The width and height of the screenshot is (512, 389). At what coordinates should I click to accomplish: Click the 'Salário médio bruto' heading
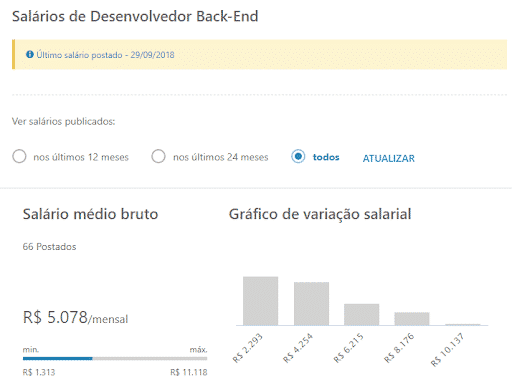click(90, 214)
